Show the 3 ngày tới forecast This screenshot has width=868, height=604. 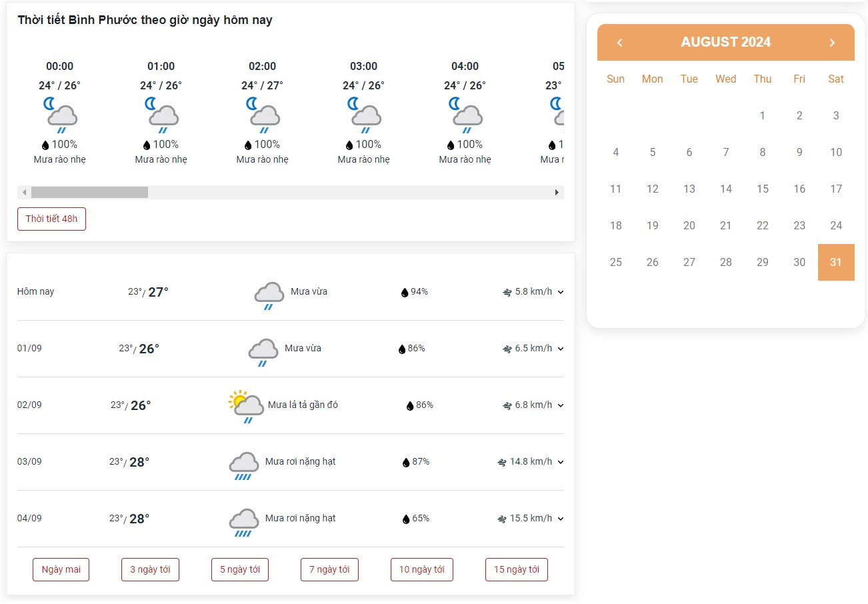tap(150, 569)
